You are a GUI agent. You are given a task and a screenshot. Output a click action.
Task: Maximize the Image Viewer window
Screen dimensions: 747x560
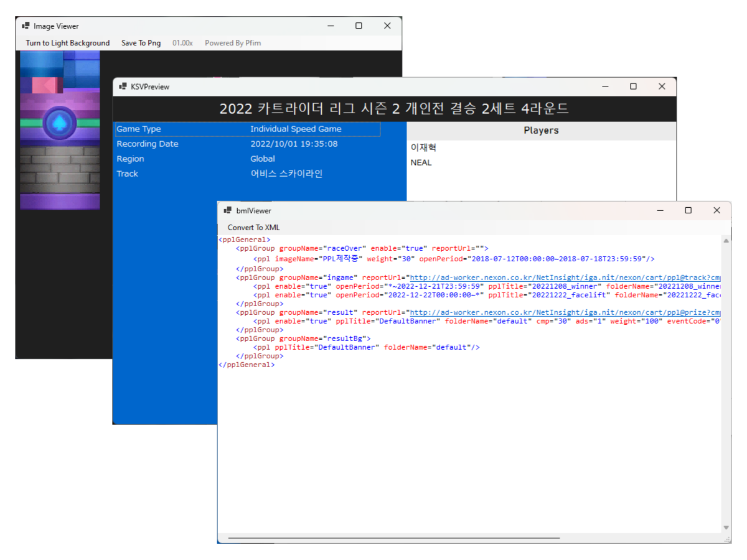(x=359, y=26)
